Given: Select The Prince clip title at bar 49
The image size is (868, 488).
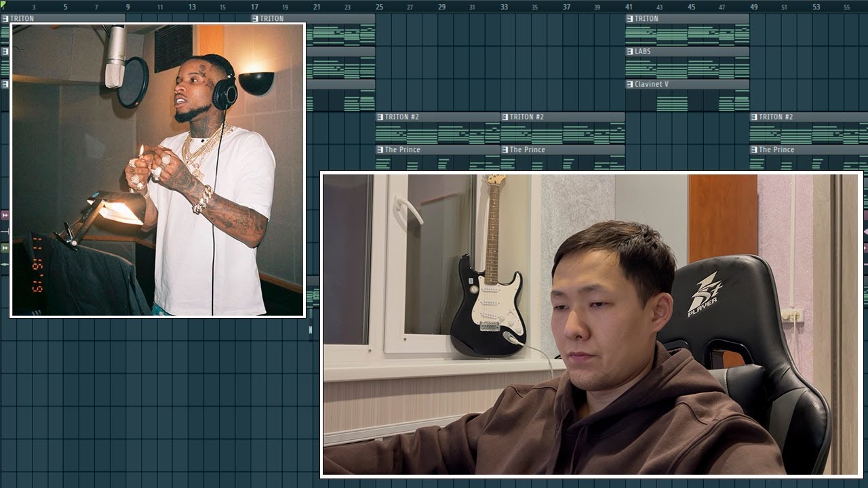Looking at the screenshot, I should (777, 149).
